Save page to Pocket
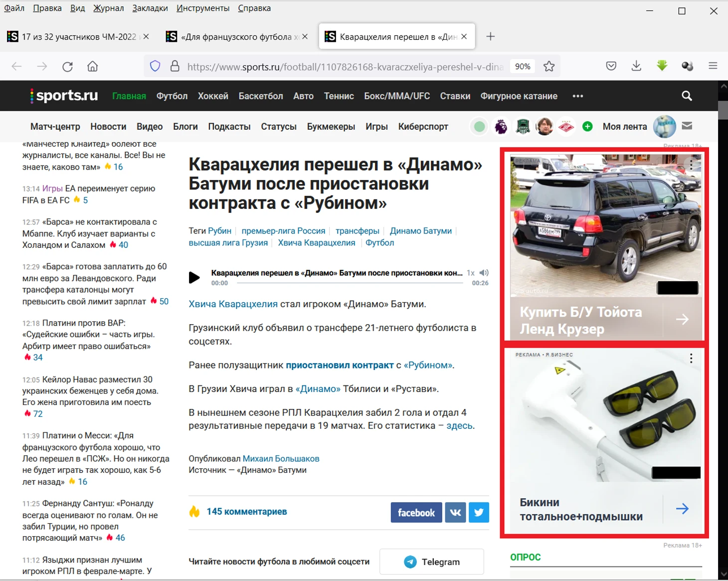Screen dimensions: 728x581 coord(611,66)
